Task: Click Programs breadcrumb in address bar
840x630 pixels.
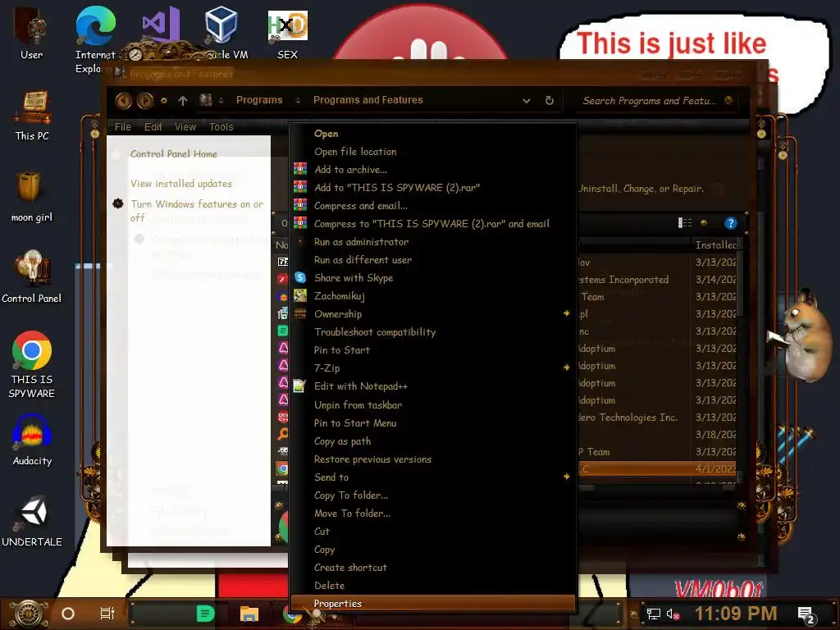Action: 259,100
